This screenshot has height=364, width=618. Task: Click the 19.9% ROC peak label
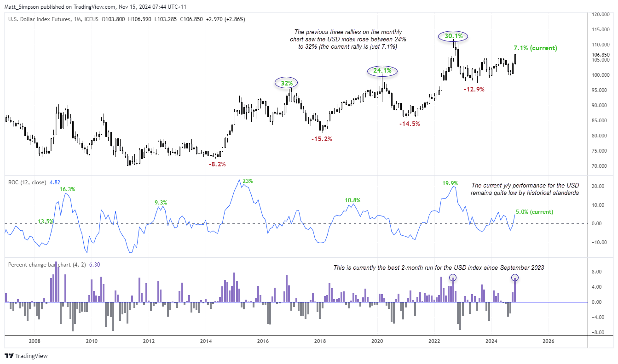pos(450,182)
